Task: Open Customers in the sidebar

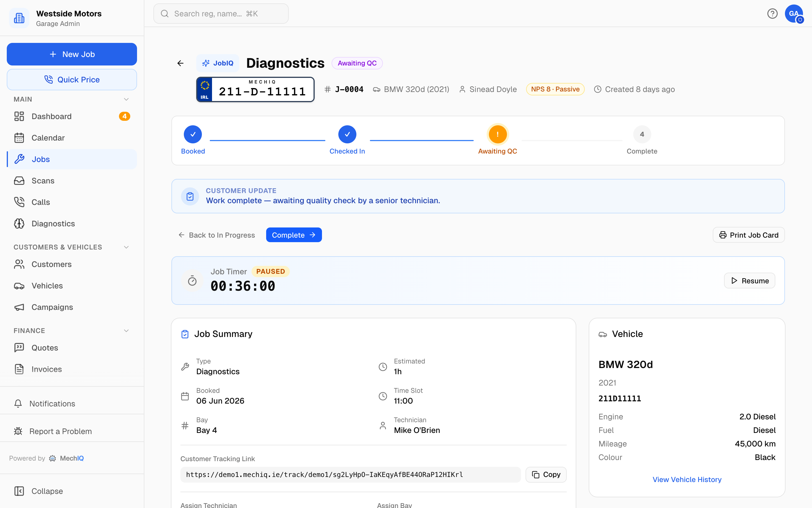Action: coord(72,264)
